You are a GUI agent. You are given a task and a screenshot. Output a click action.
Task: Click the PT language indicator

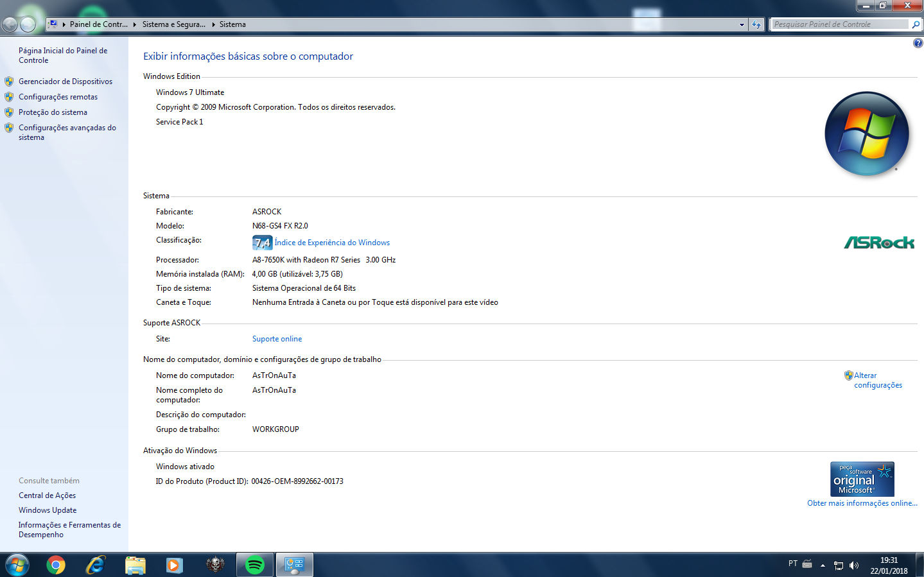pos(793,564)
